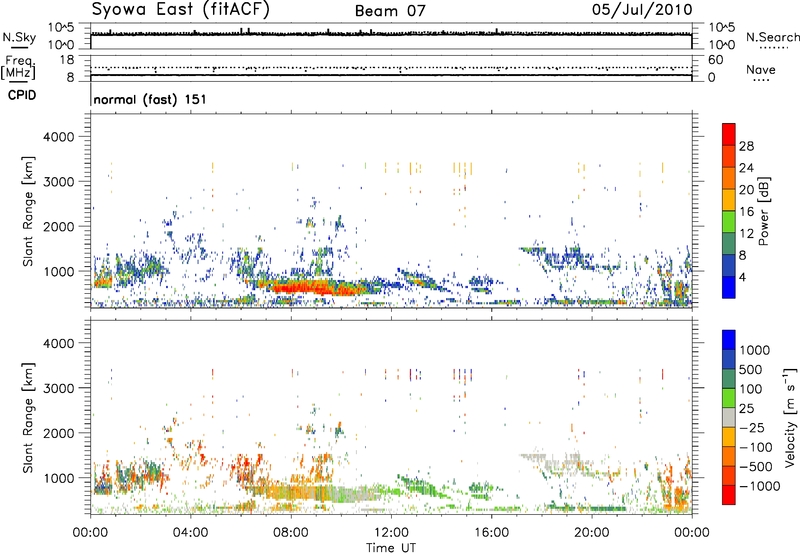This screenshot has width=800, height=554.
Task: Click the '12:00' time axis tick label
Action: [x=391, y=533]
